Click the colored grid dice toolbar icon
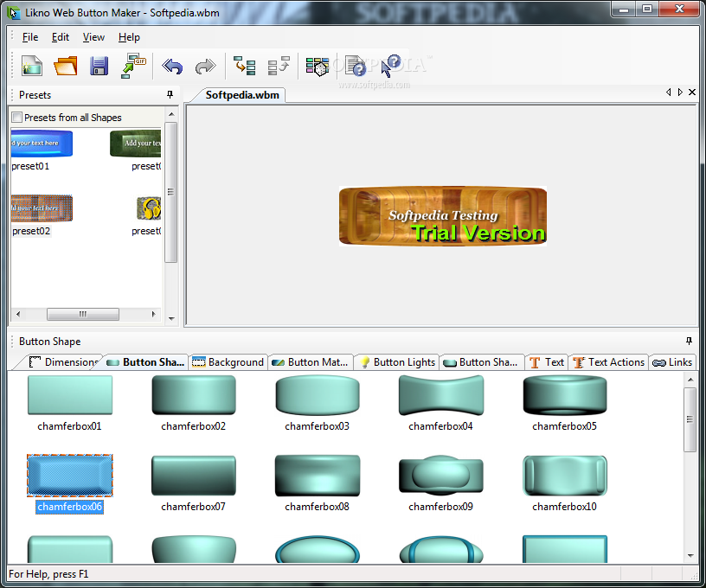Screen dimensions: 706x588 318,67
